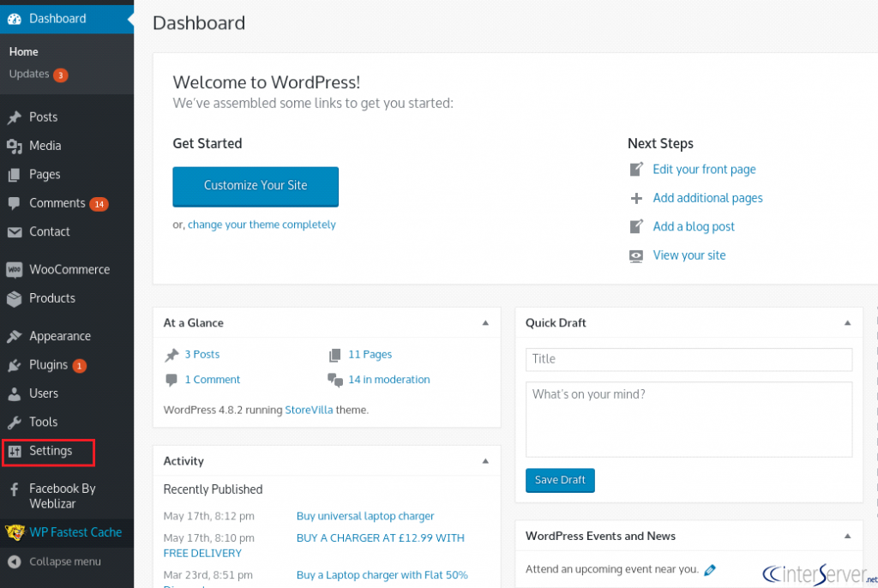Click the Comments speech bubble icon in sidebar
This screenshot has height=588, width=878.
click(x=15, y=203)
